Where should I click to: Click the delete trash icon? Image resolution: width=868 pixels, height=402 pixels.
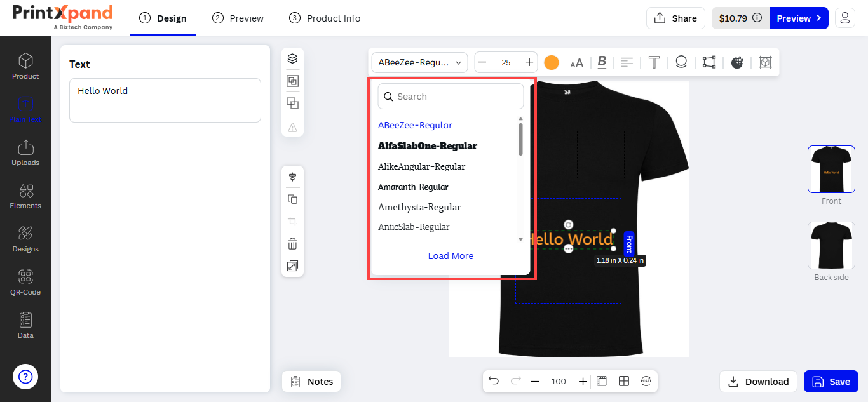coord(292,244)
